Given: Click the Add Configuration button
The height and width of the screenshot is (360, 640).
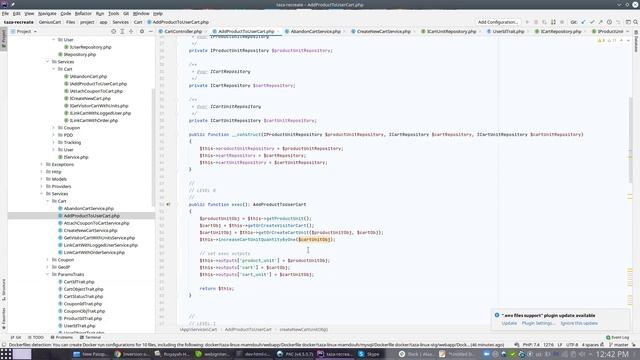Looking at the screenshot, I should click(x=498, y=22).
